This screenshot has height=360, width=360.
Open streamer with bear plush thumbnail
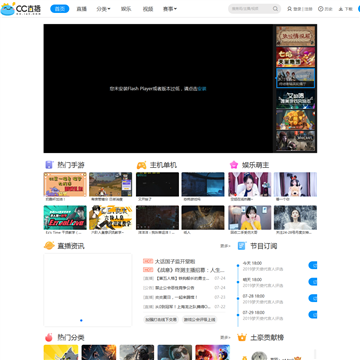coord(295,184)
